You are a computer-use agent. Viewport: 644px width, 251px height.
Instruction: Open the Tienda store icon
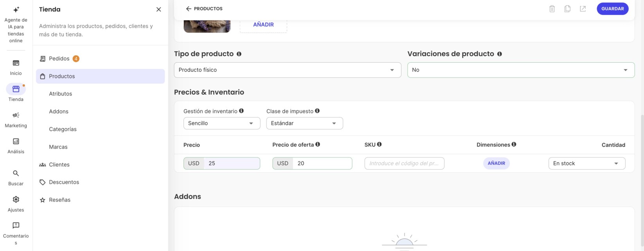tap(16, 89)
